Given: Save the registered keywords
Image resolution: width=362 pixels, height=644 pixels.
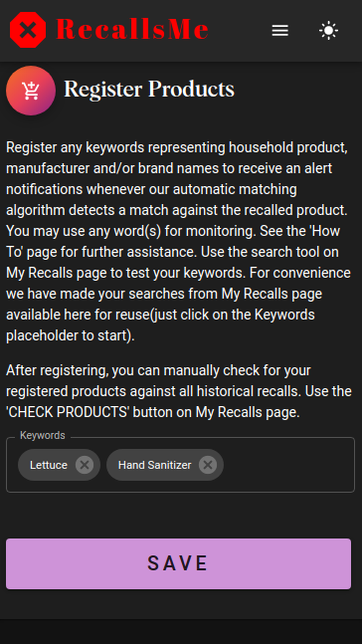Looking at the screenshot, I should tap(179, 563).
